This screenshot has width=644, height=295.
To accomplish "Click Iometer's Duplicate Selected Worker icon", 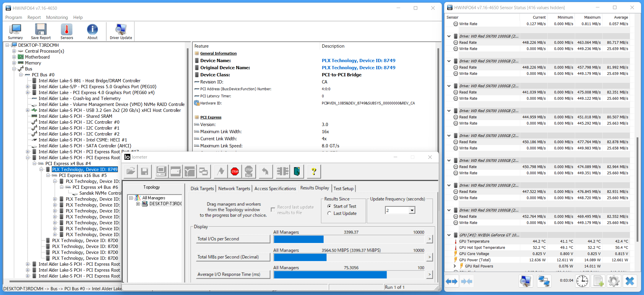I will pos(204,171).
